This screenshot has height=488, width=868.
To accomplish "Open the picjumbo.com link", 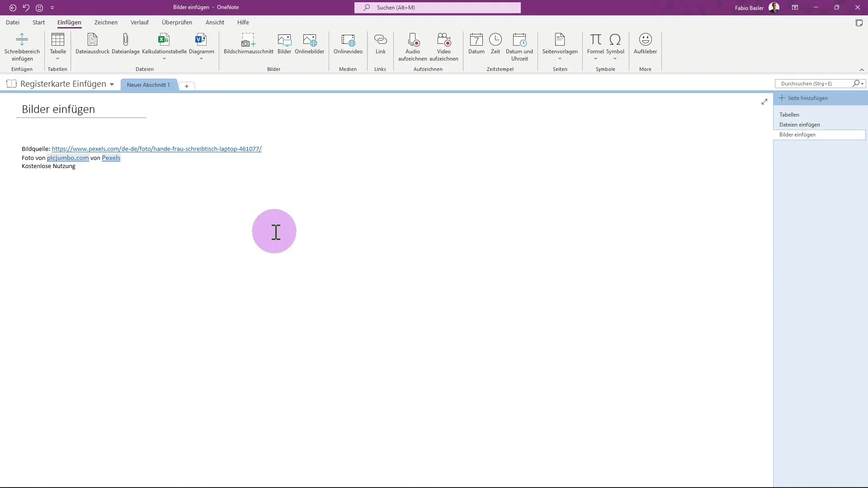I will pyautogui.click(x=68, y=158).
